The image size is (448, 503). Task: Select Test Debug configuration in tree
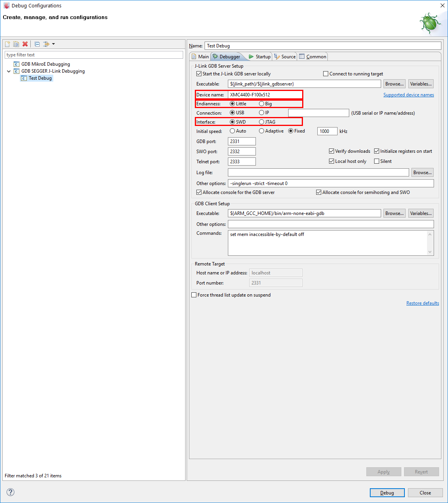(x=40, y=78)
